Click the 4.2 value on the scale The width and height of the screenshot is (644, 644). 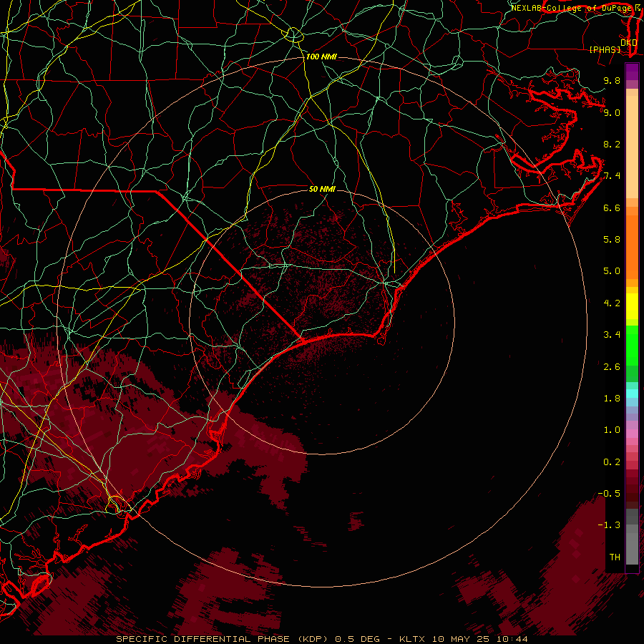click(x=612, y=303)
